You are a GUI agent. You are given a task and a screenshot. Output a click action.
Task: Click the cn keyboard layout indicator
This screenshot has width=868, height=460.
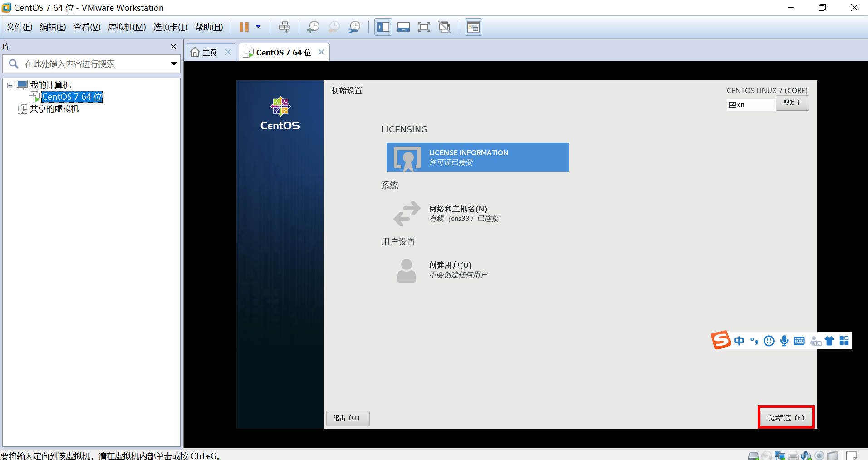point(751,105)
